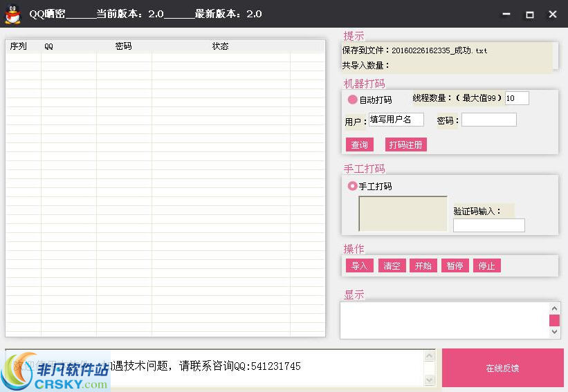Click the 清空 clear button
This screenshot has height=392, width=568.
click(x=392, y=265)
